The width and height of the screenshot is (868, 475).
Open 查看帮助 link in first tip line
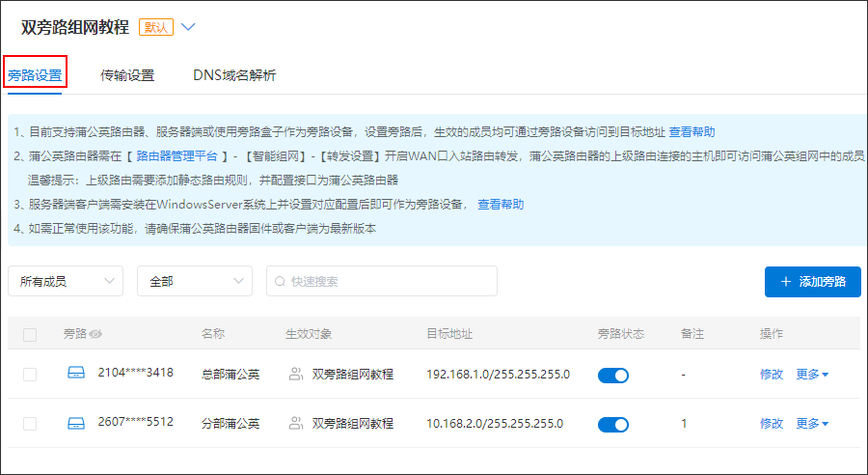tap(692, 132)
